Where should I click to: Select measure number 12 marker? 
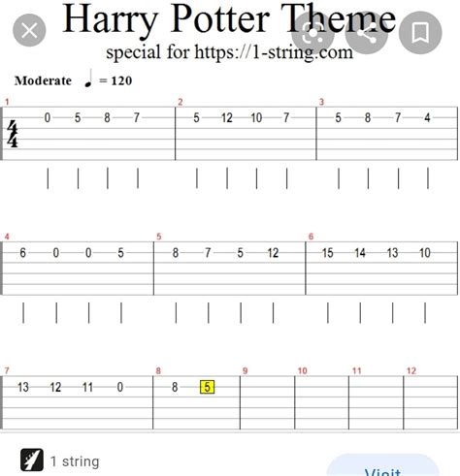[x=411, y=370]
